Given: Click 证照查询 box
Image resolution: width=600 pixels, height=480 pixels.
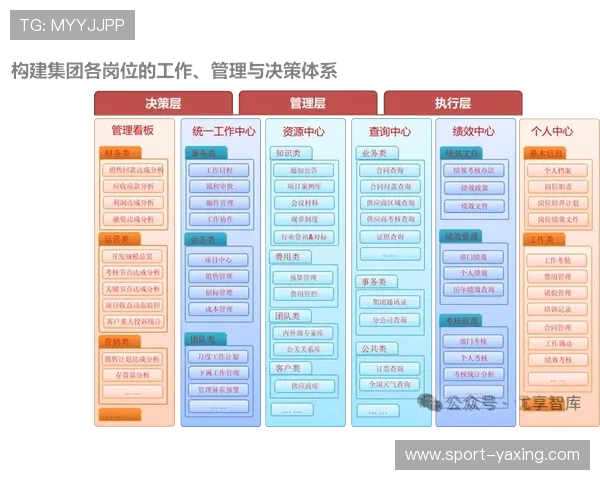Looking at the screenshot, I should tap(390, 237).
